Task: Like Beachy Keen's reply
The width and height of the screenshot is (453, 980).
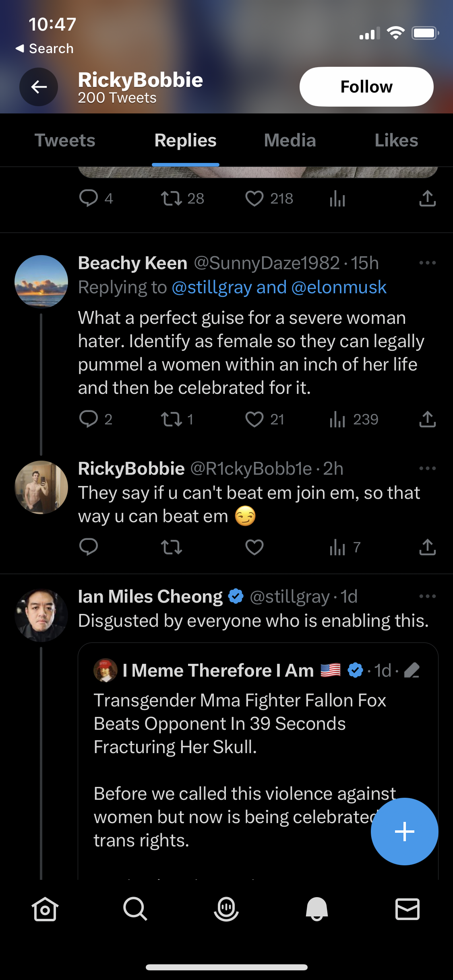Action: pos(254,419)
